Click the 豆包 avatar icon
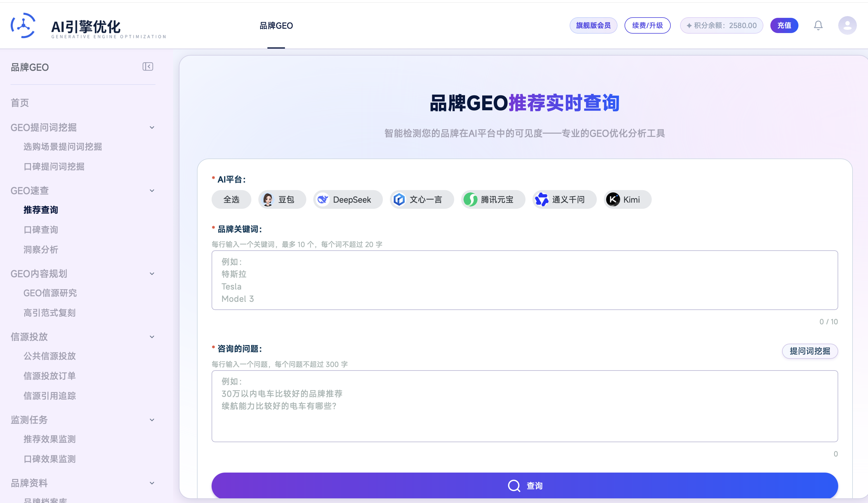The image size is (868, 503). coord(268,200)
